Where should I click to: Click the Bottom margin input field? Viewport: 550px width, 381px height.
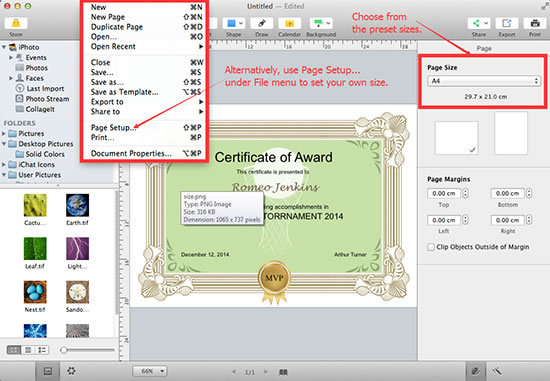(x=508, y=193)
